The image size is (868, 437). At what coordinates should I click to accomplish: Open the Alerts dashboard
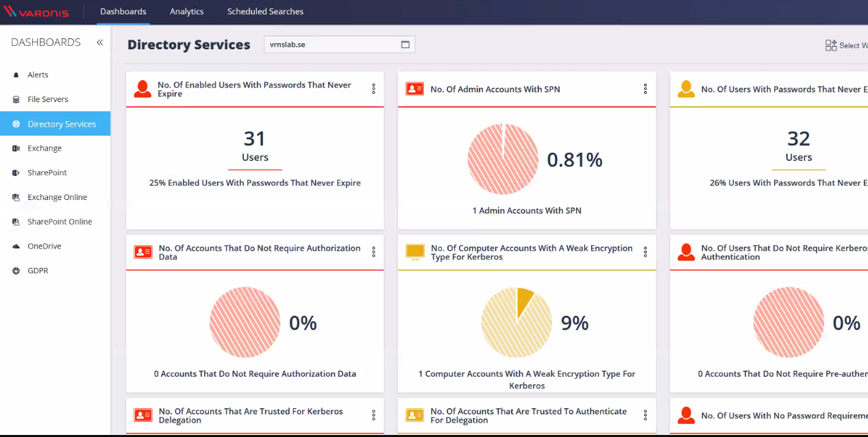pos(55,75)
